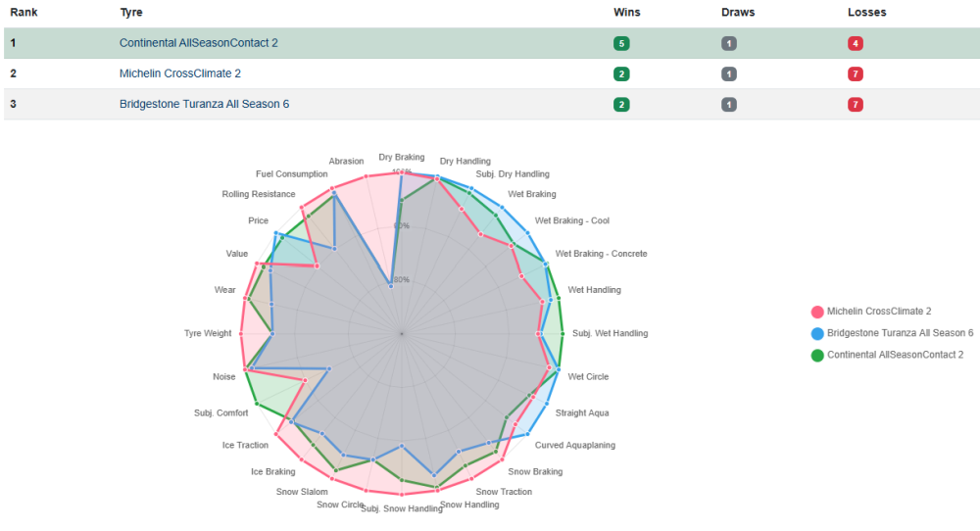Viewport: 980px width, 531px height.
Task: Click the Continental wins badge showing 5
Action: click(x=621, y=44)
